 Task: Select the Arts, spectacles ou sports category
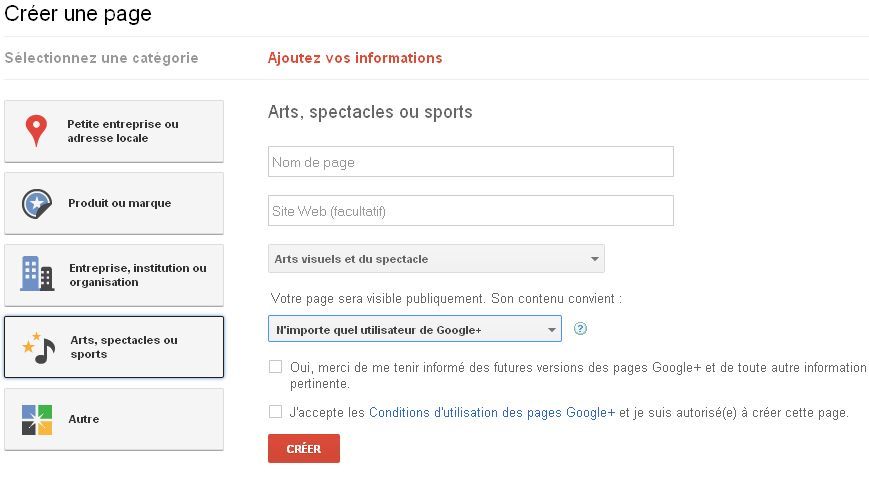coord(114,347)
